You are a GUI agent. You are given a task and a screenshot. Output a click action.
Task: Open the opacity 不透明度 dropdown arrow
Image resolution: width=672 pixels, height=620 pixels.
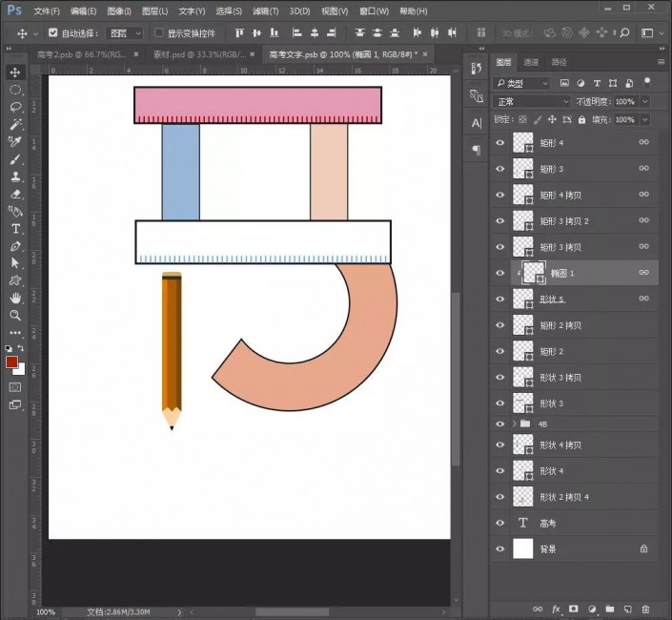(644, 102)
